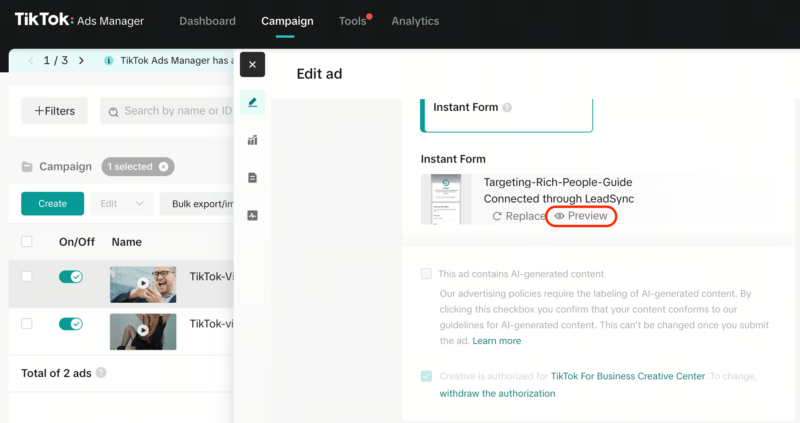Click Preview for the instant form
Viewport: 800px width, 423px height.
point(581,216)
